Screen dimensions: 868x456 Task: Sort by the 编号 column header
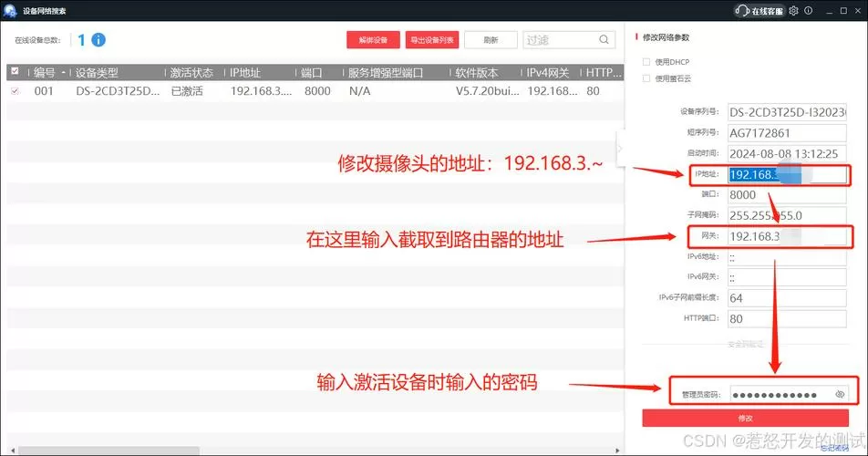coord(46,72)
